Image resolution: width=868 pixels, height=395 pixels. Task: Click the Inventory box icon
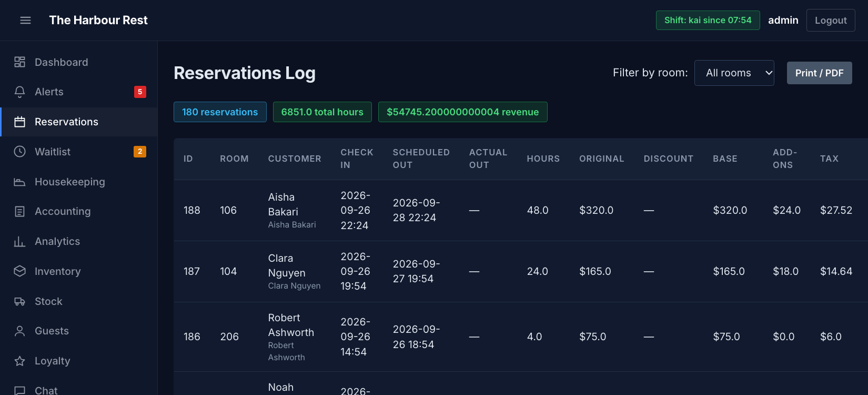click(19, 271)
